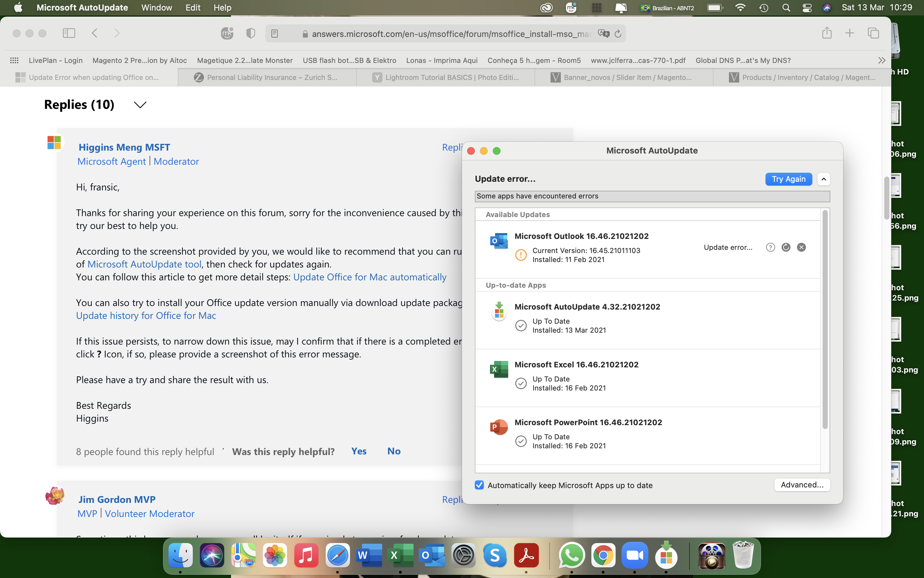Image resolution: width=924 pixels, height=578 pixels.
Task: Switch to Personal Liability Insurance Zurich tab
Action: coord(267,78)
